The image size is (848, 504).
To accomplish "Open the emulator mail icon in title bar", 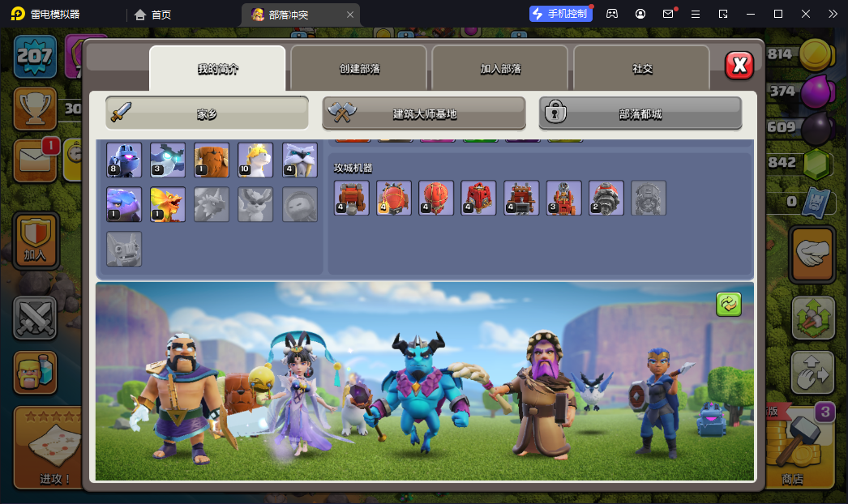I will pos(669,14).
